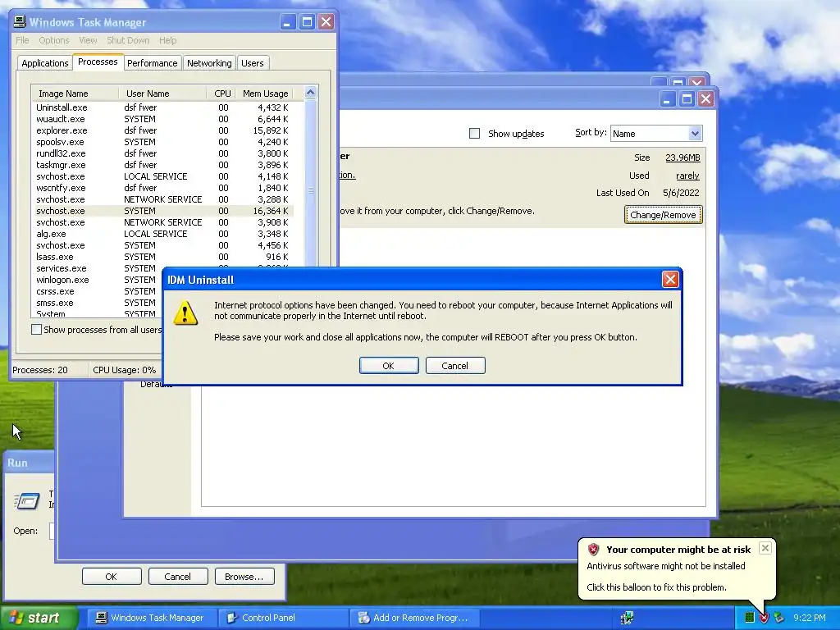Toggle the Show updates checkbox

[x=474, y=134]
